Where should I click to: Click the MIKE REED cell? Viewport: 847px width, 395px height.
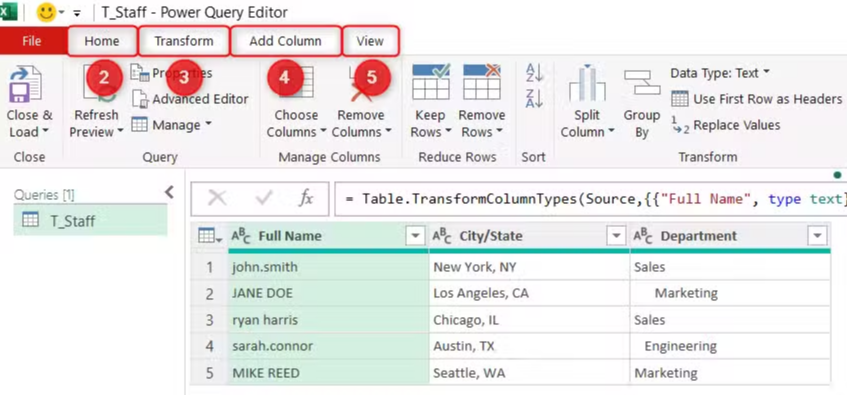click(x=328, y=373)
